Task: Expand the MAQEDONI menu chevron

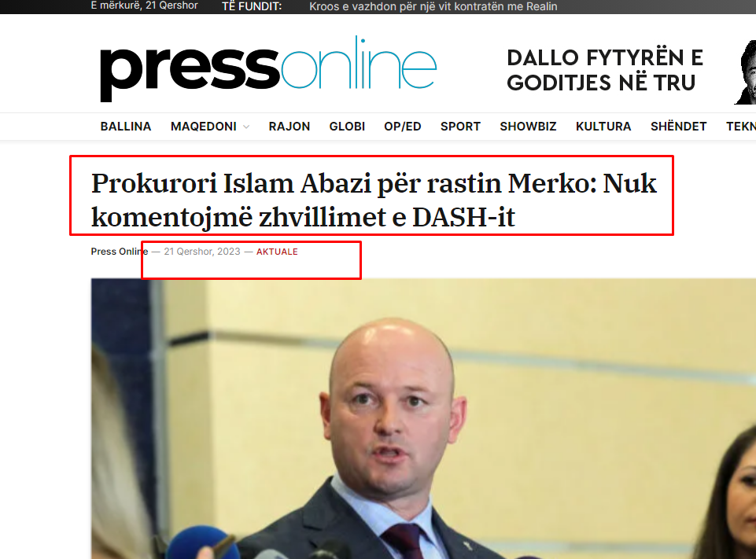Action: pyautogui.click(x=246, y=127)
